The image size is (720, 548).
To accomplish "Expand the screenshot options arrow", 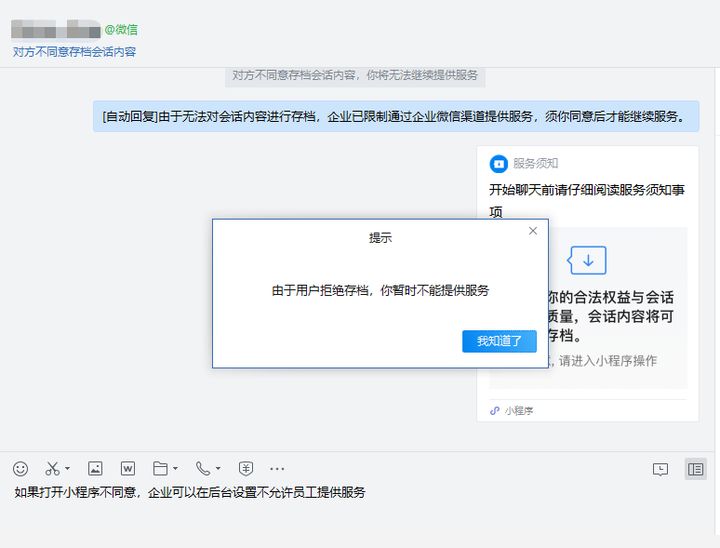I will (67, 469).
